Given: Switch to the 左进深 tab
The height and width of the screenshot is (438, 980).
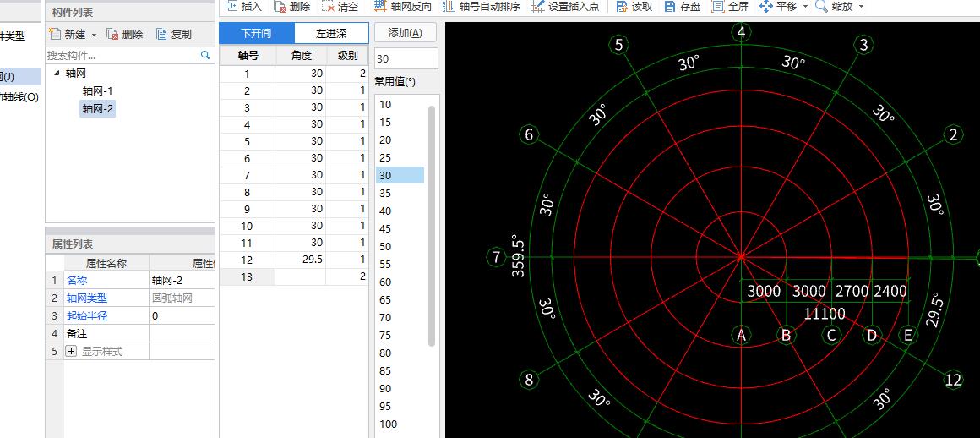Looking at the screenshot, I should point(331,33).
